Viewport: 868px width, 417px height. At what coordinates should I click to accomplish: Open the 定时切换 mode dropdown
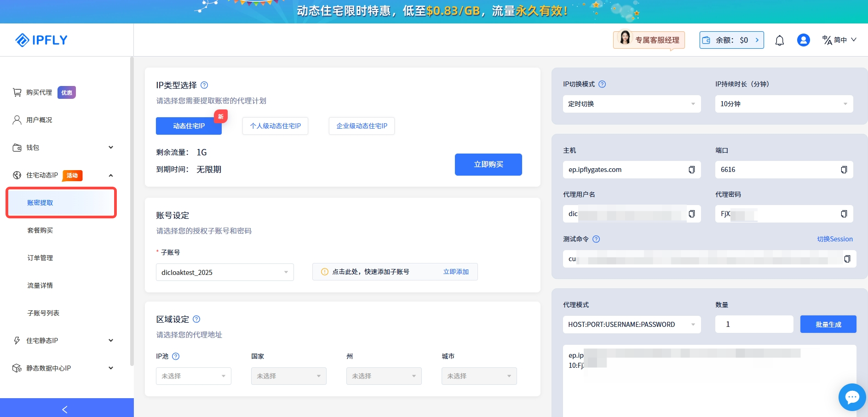[632, 104]
